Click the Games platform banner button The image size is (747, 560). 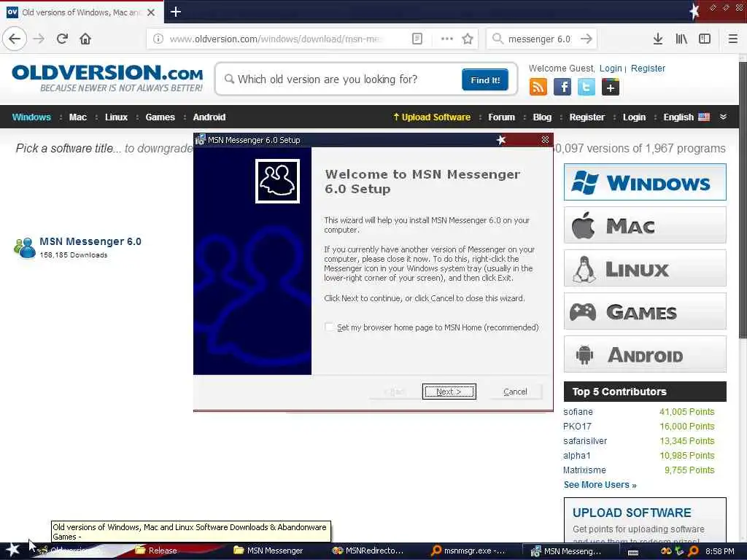[x=645, y=311]
